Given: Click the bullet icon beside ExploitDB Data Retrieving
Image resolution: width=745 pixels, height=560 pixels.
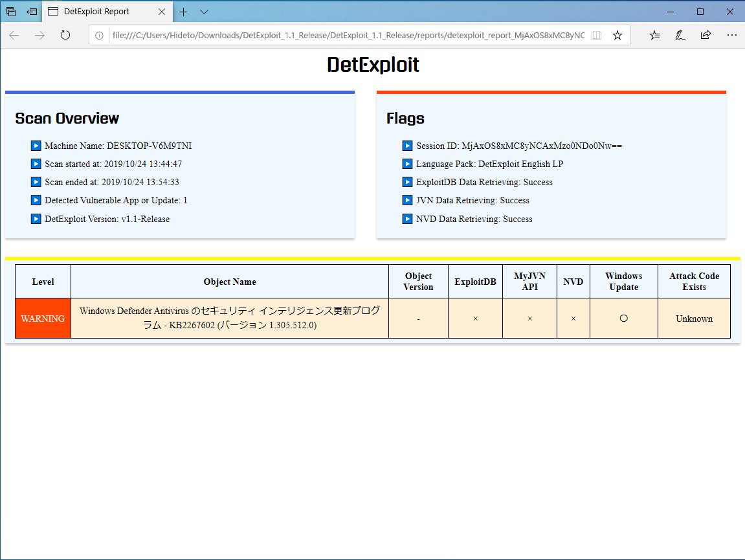Looking at the screenshot, I should tap(407, 182).
